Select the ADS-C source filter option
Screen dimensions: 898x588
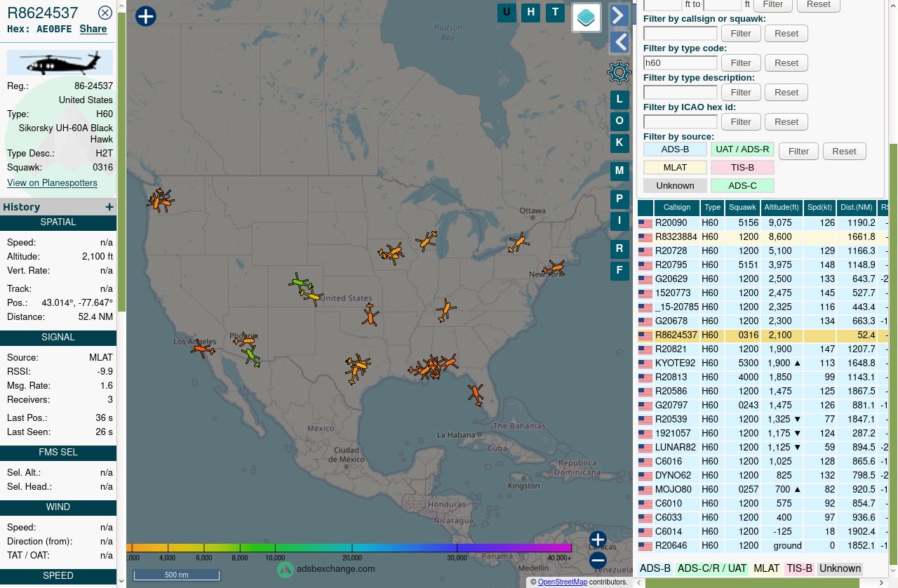742,186
